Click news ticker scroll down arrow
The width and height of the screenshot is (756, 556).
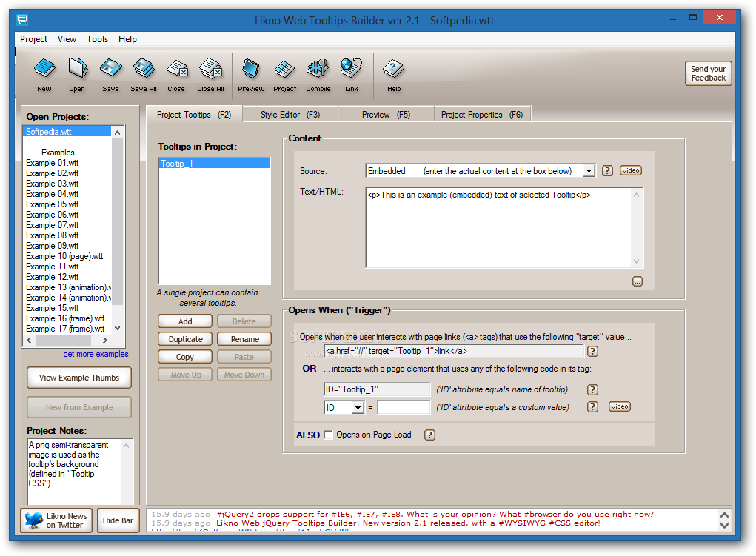click(724, 525)
